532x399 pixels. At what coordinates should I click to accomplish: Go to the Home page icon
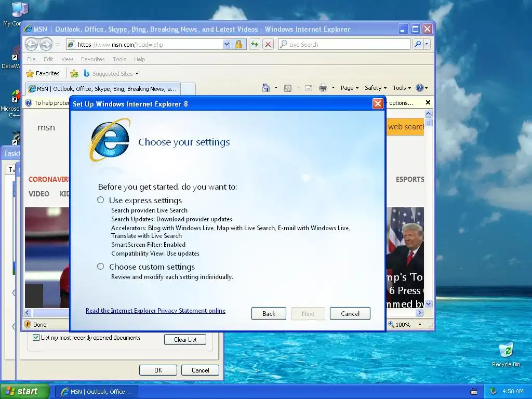(266, 88)
